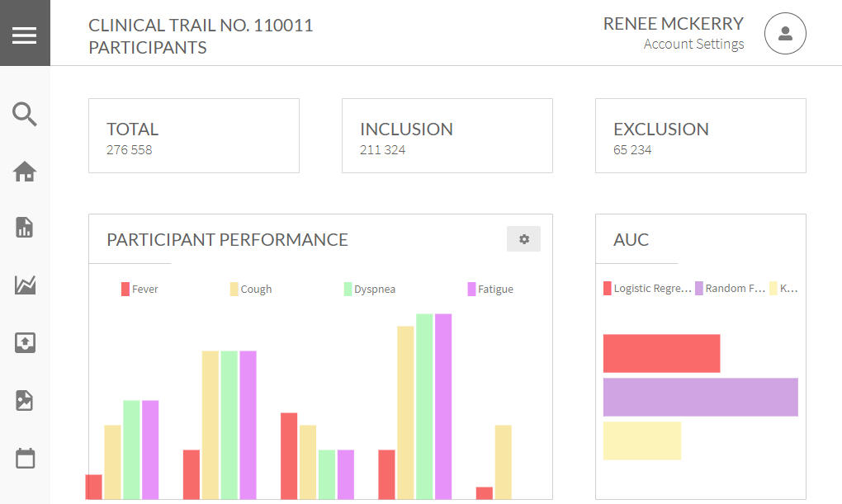
Task: Open Participant Performance gear settings
Action: tap(523, 239)
